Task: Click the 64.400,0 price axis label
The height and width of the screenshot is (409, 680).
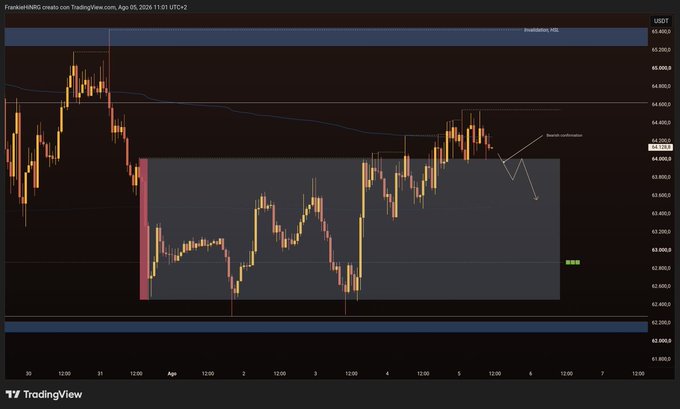Action: click(661, 123)
